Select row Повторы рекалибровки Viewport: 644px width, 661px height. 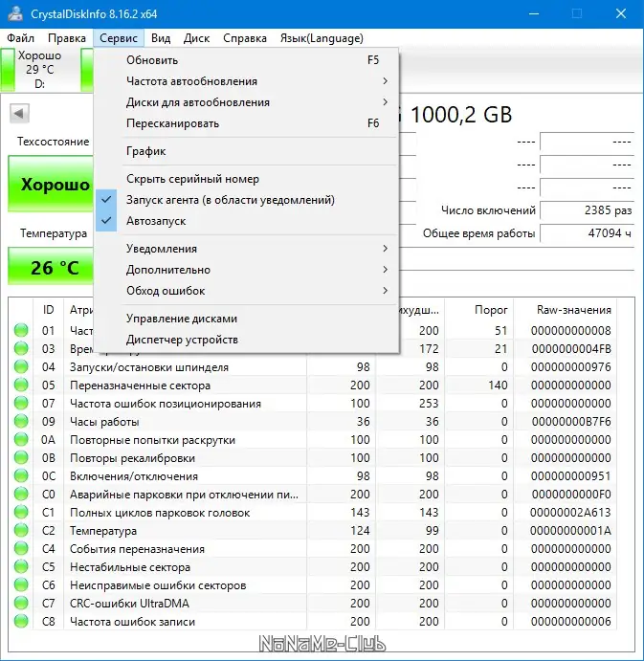pos(313,457)
